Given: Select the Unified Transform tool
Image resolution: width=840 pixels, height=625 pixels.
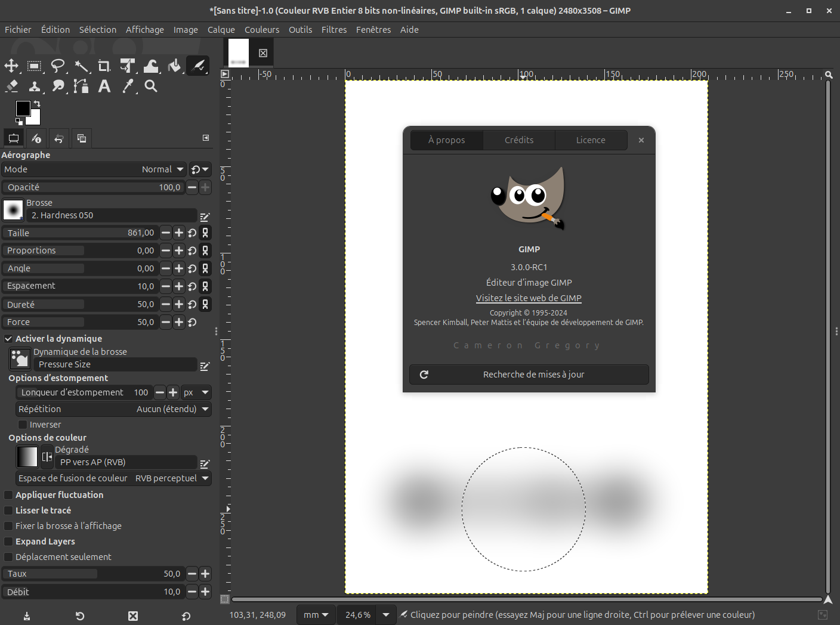Looking at the screenshot, I should (128, 66).
